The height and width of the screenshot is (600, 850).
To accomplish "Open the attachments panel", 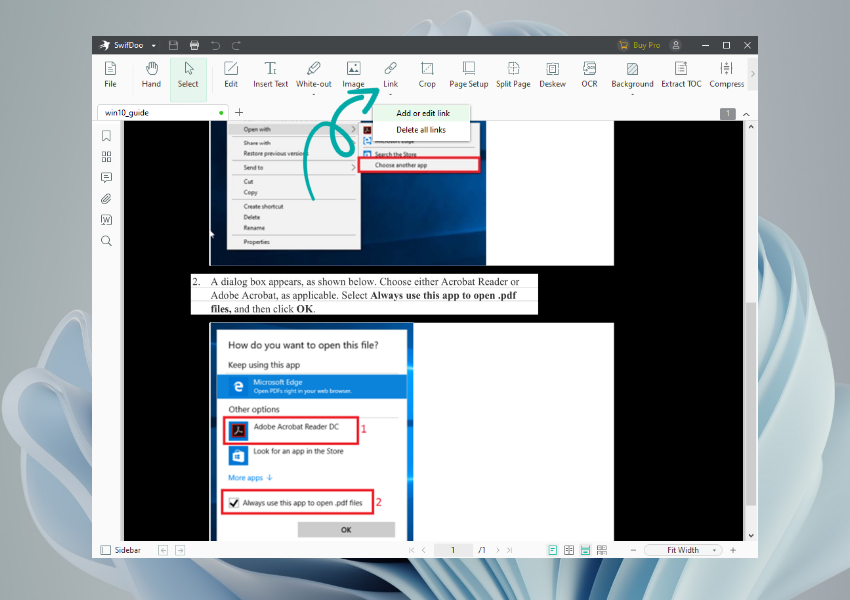I will (106, 199).
